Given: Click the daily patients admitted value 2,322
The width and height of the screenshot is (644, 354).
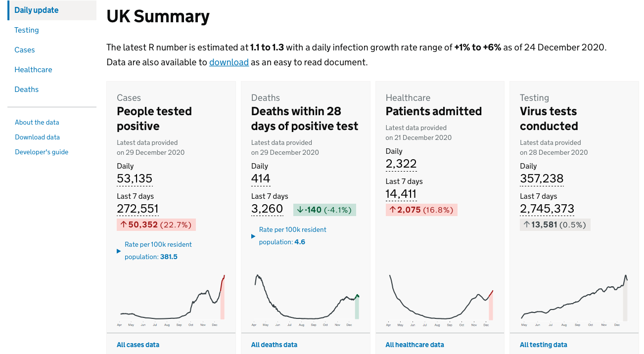Looking at the screenshot, I should (x=401, y=164).
